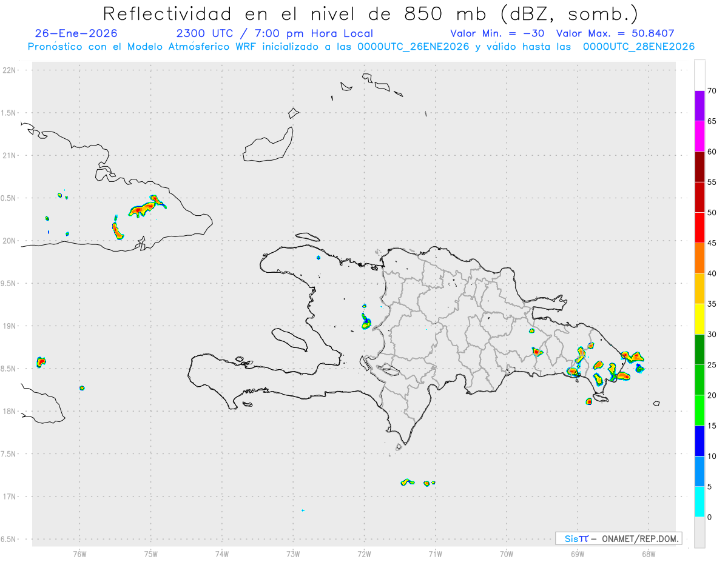Viewport: 728px width, 562px height.
Task: Pick the medium green 20–25 dBZ segment
Action: click(x=699, y=380)
